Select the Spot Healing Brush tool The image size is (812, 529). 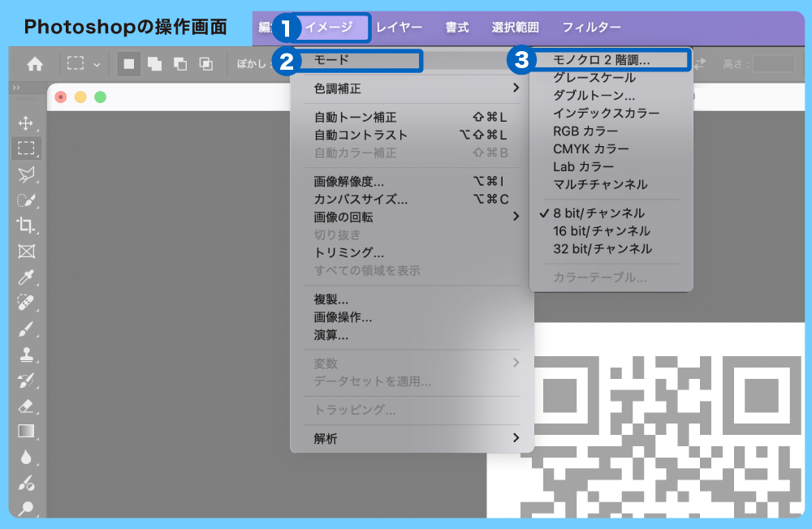(26, 303)
